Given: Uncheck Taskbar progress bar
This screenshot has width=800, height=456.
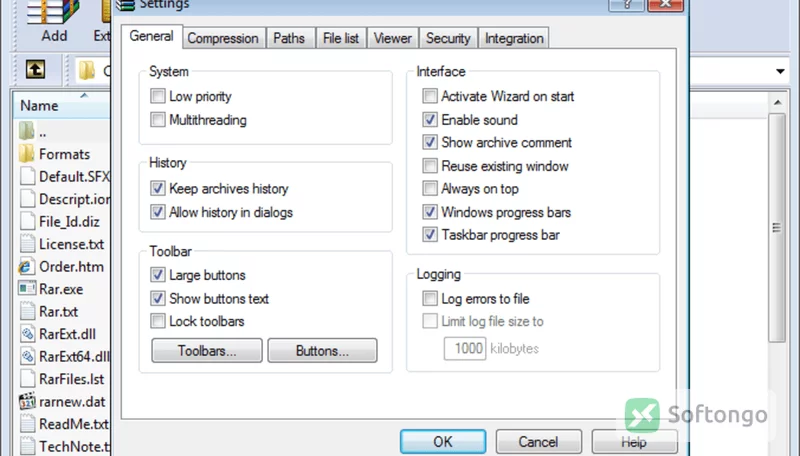Looking at the screenshot, I should click(x=430, y=235).
